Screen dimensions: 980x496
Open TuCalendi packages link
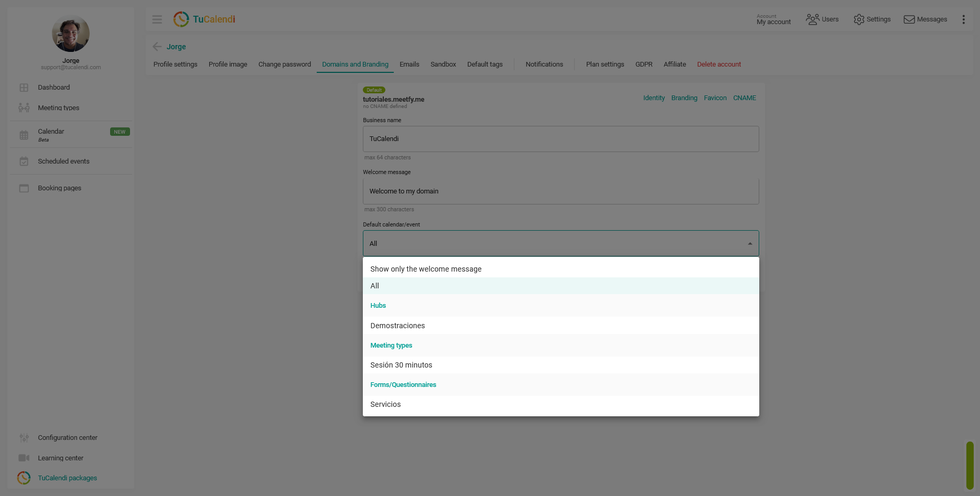coord(67,478)
